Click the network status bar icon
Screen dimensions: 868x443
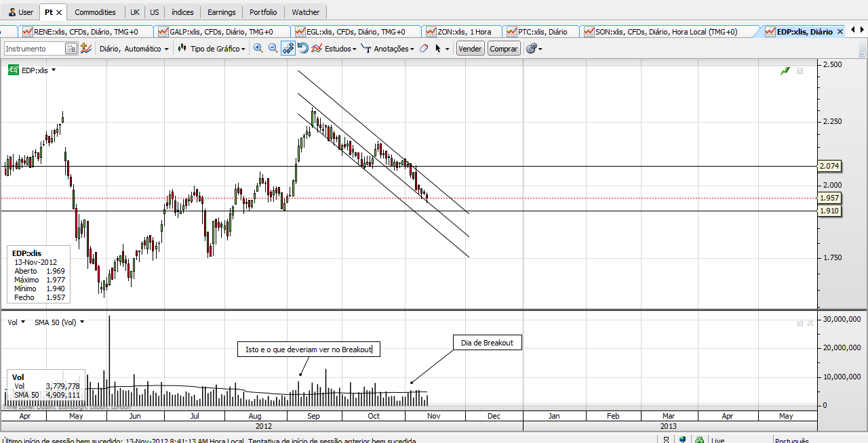click(683, 440)
